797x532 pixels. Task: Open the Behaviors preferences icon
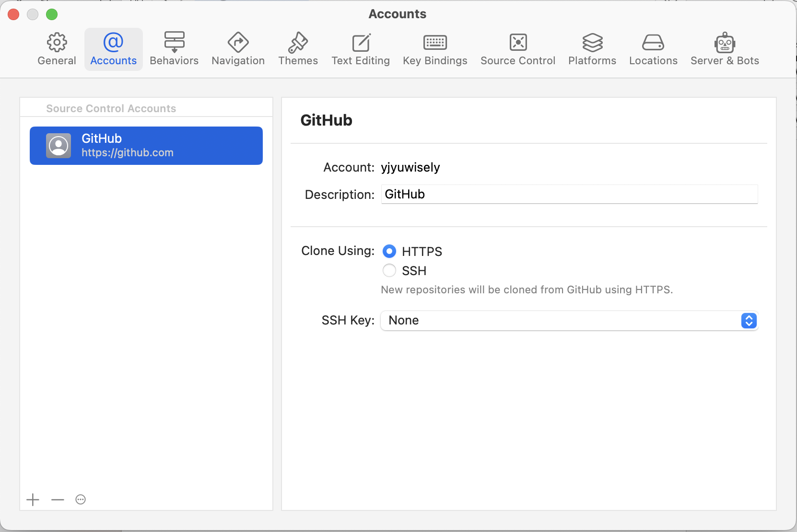tap(174, 43)
